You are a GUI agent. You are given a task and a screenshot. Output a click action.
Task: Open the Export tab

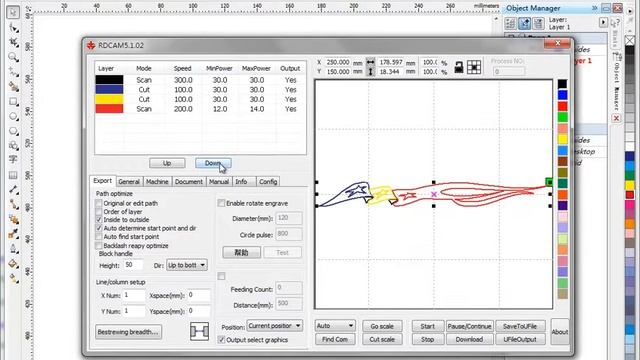(102, 181)
